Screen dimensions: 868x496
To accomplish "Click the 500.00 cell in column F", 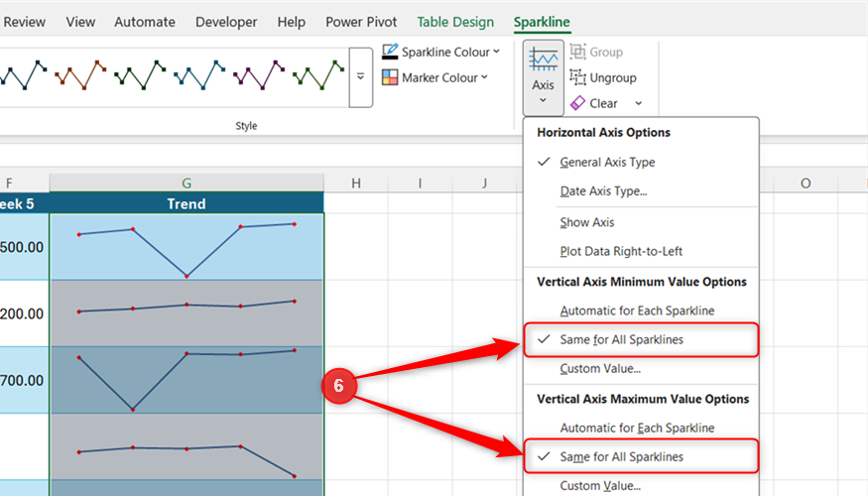I will pos(25,247).
